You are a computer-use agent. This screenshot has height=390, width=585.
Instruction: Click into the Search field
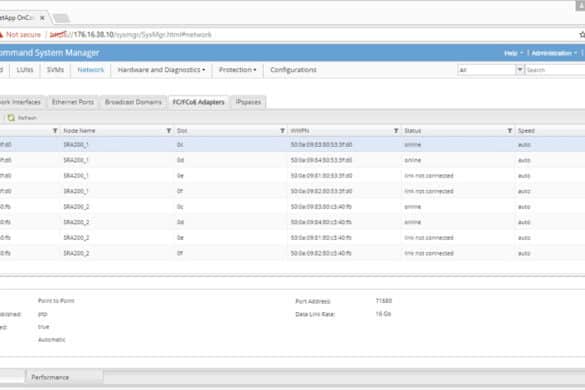point(555,70)
